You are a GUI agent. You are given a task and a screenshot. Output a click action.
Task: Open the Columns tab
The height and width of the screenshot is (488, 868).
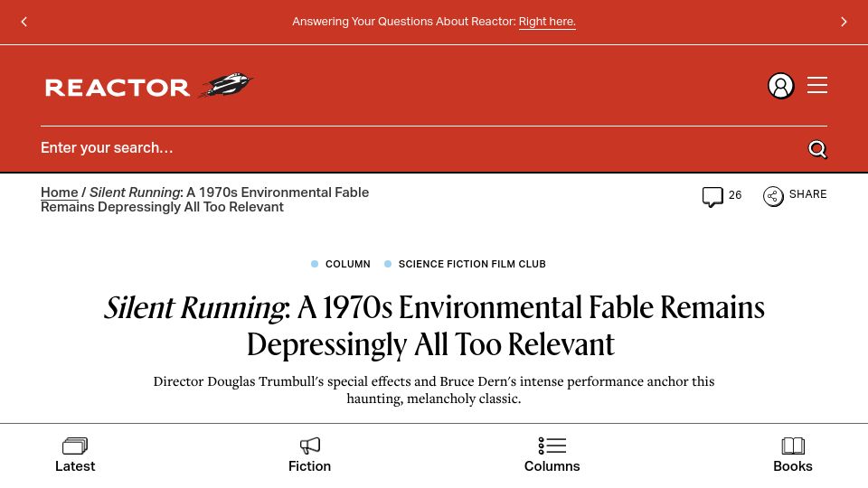(x=552, y=455)
